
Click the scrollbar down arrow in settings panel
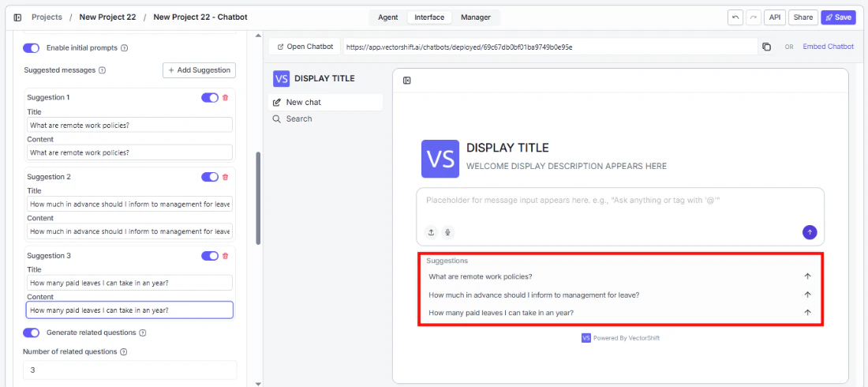pos(258,383)
